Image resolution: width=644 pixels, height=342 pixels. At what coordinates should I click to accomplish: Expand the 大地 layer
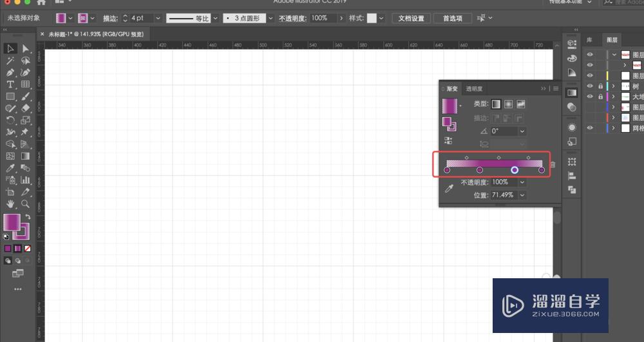[613, 97]
